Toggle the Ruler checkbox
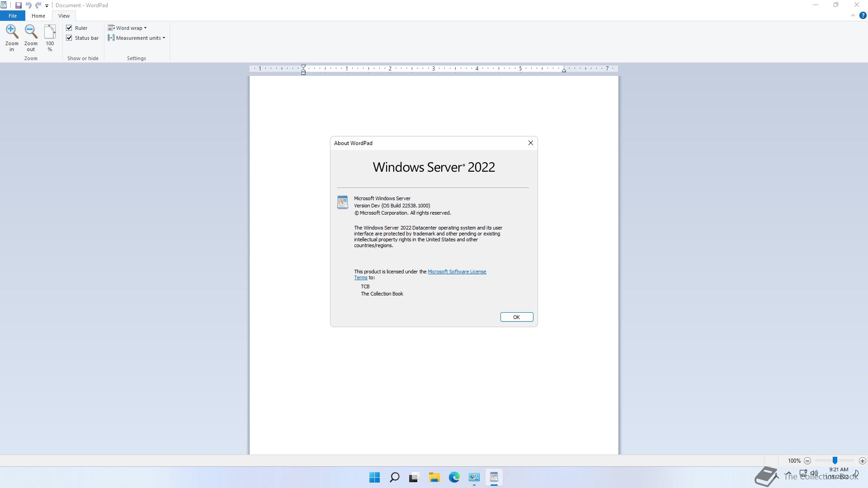This screenshot has height=488, width=868. click(x=69, y=28)
